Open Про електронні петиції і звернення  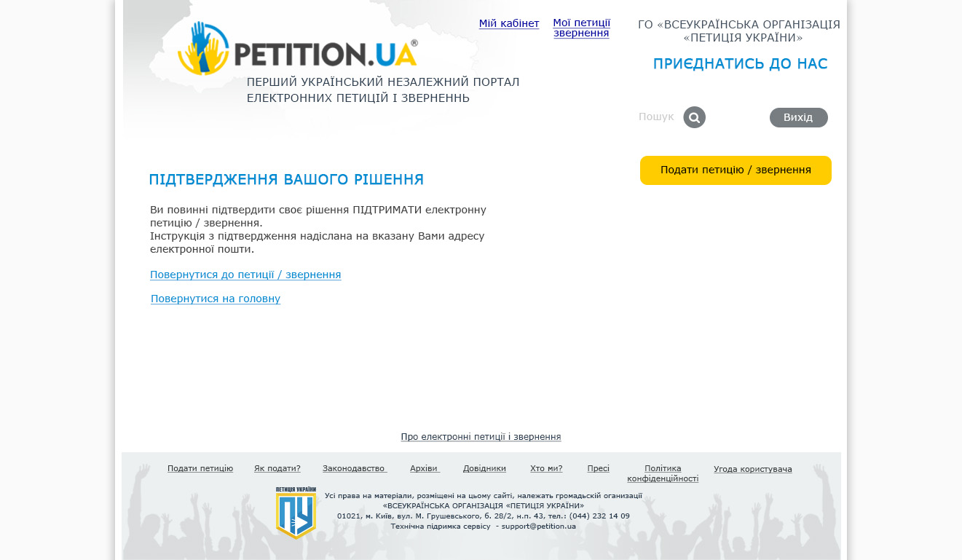click(481, 437)
